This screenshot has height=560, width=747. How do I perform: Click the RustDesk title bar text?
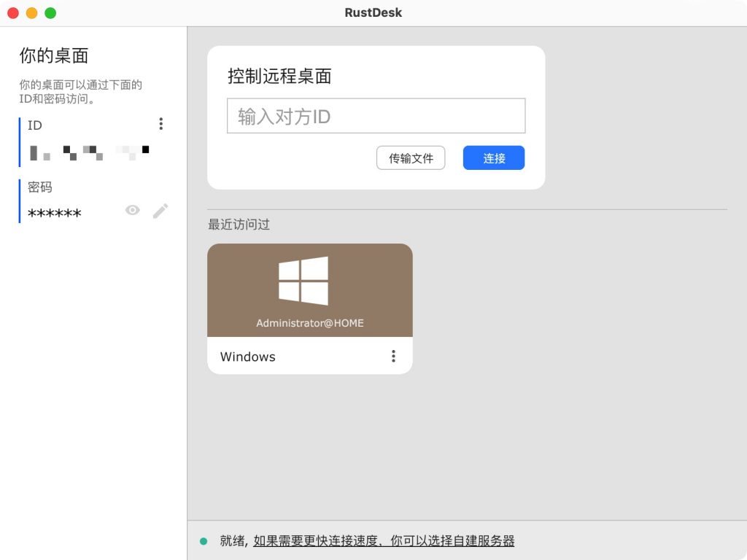pos(373,13)
